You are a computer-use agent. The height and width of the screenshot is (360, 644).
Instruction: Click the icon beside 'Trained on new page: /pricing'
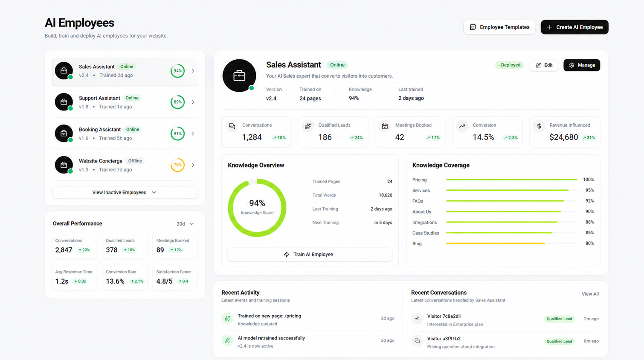pyautogui.click(x=227, y=318)
